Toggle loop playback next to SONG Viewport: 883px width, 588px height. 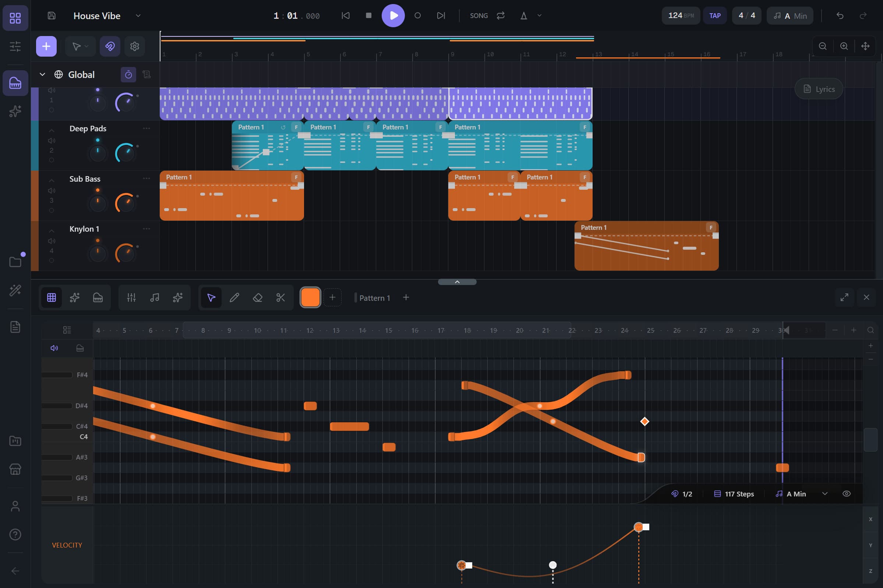(500, 15)
